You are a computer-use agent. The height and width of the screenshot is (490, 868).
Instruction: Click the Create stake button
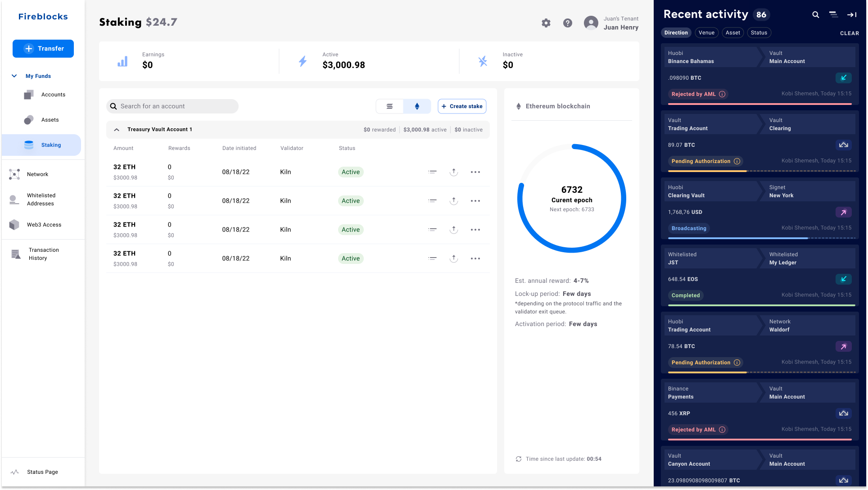(462, 106)
